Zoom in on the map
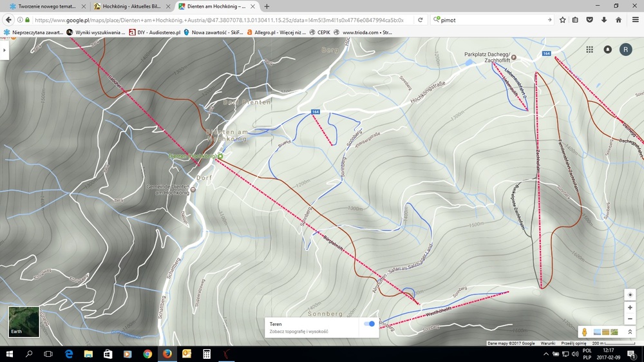 [630, 307]
